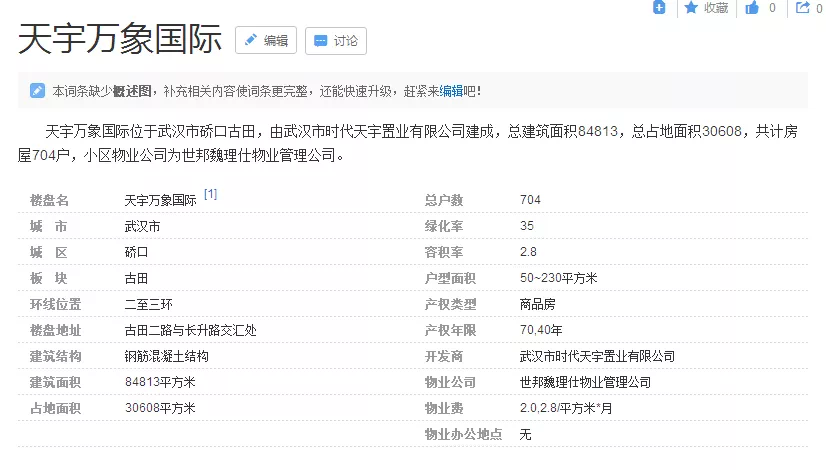Image resolution: width=826 pixels, height=470 pixels.
Task: Click 30608平方米 land area value
Action: coord(160,408)
